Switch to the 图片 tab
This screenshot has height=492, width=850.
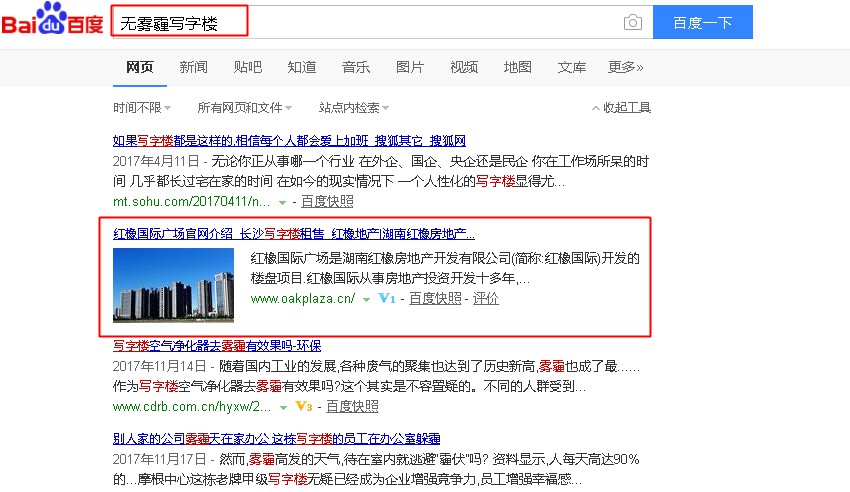[410, 67]
